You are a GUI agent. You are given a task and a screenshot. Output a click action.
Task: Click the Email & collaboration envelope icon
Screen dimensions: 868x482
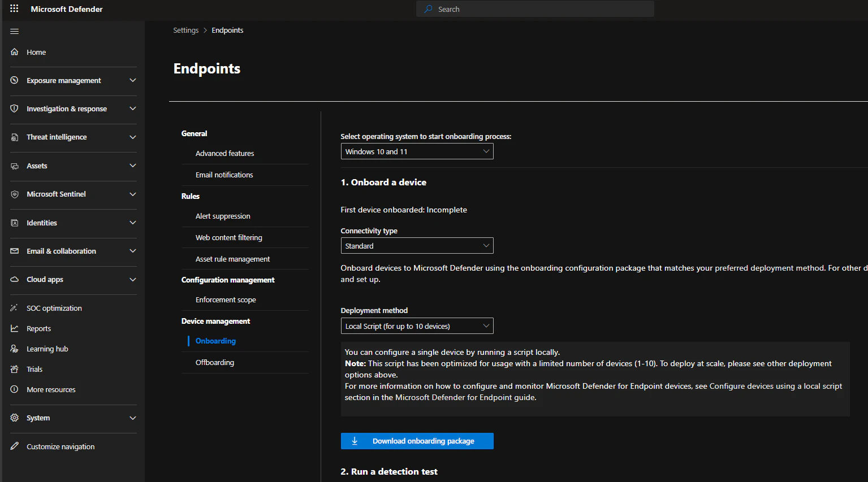pos(15,251)
